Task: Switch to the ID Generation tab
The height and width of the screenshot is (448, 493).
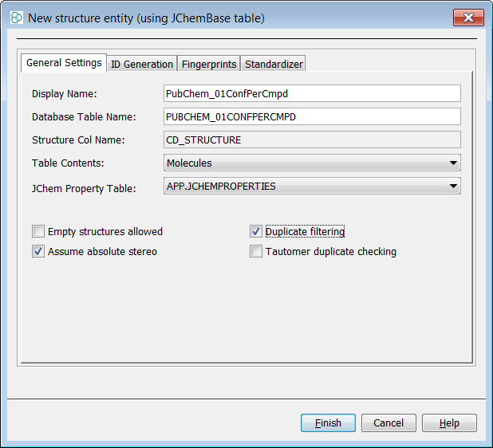Action: click(x=141, y=64)
